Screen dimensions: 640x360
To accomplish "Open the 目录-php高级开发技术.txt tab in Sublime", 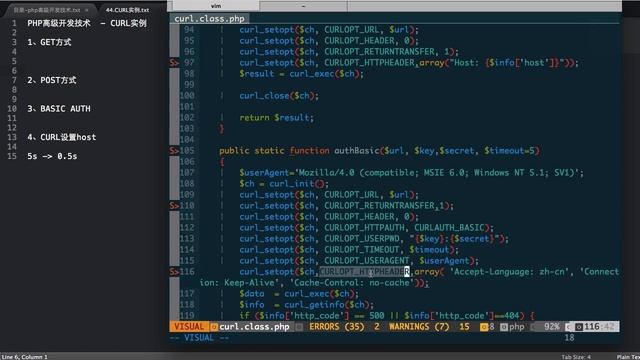I will [47, 10].
